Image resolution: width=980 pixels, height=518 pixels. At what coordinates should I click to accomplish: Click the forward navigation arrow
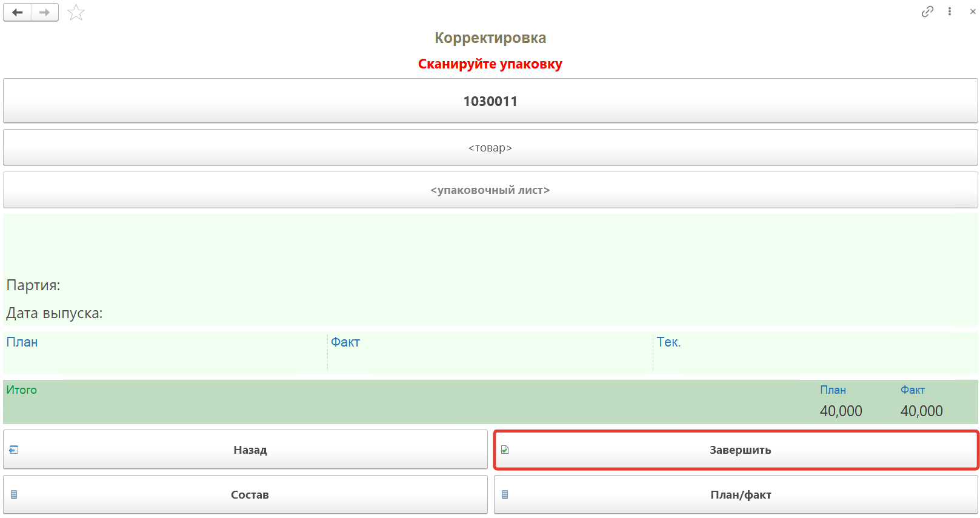pyautogui.click(x=44, y=12)
